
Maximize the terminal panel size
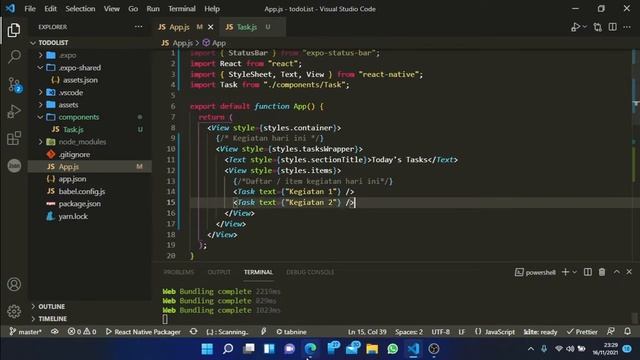[x=616, y=272]
